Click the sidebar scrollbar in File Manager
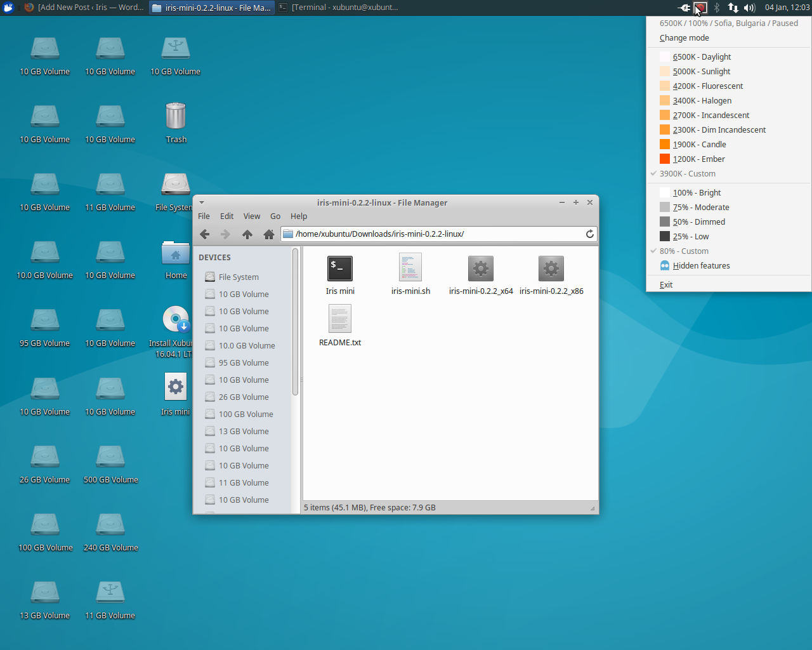The image size is (812, 650). click(295, 322)
